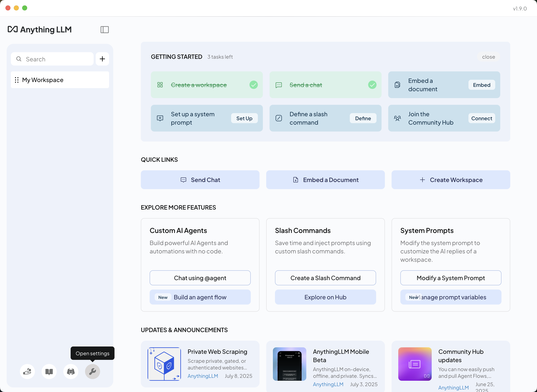This screenshot has height=392, width=537.
Task: Click AnythingLLM link under Mobile Beta
Action: 328,384
